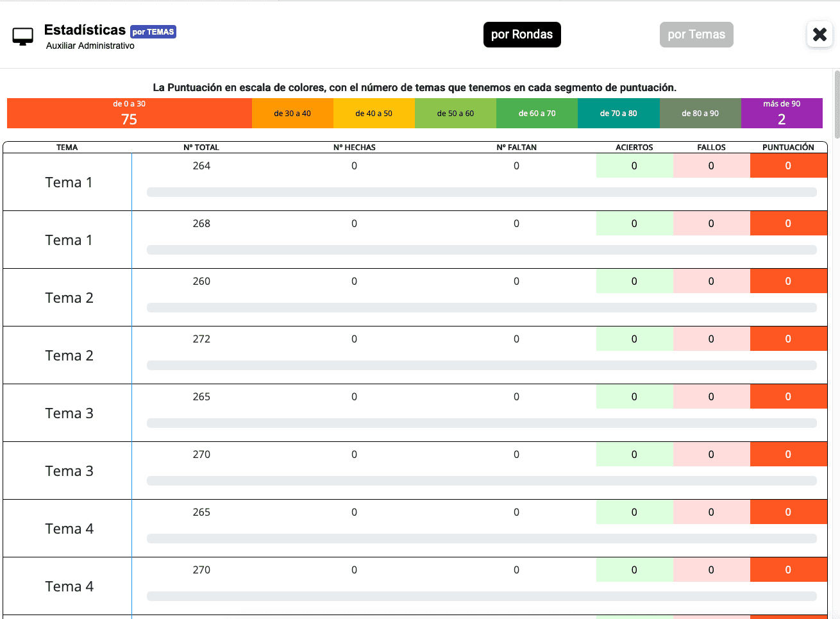Switch to the "por Rondas" view

(521, 35)
